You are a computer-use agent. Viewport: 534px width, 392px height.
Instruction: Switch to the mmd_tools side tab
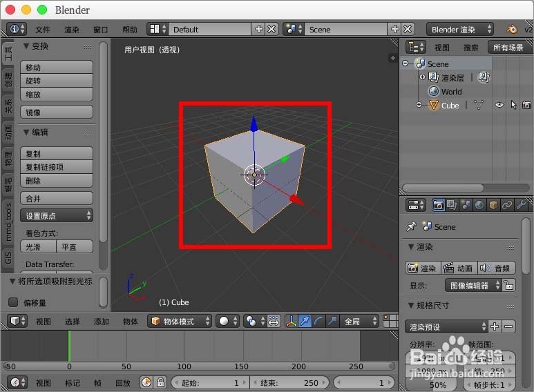[x=8, y=222]
